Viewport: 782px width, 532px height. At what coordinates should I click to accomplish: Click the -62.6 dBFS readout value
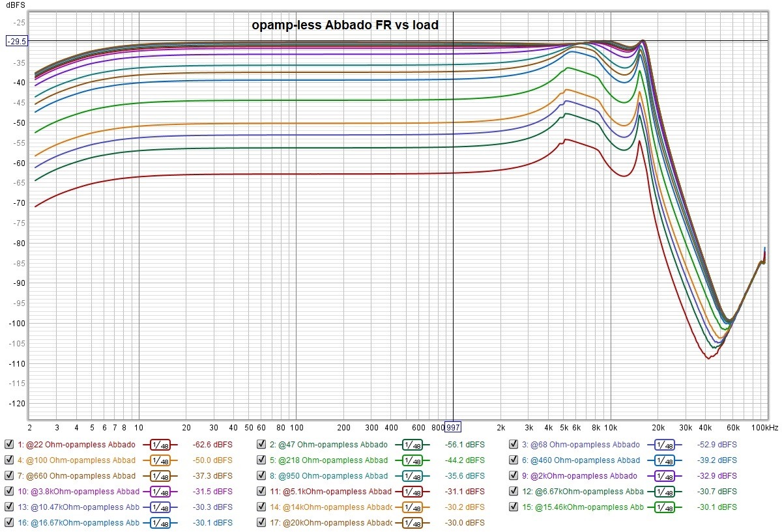click(212, 445)
